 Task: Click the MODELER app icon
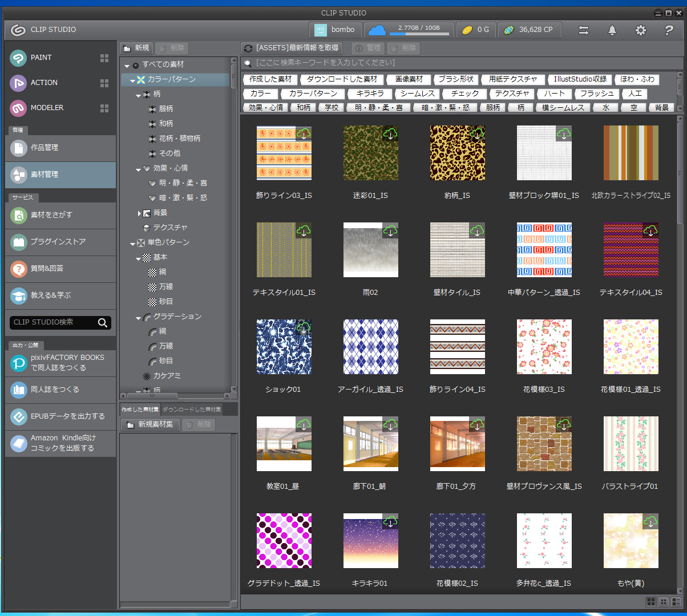(x=19, y=108)
